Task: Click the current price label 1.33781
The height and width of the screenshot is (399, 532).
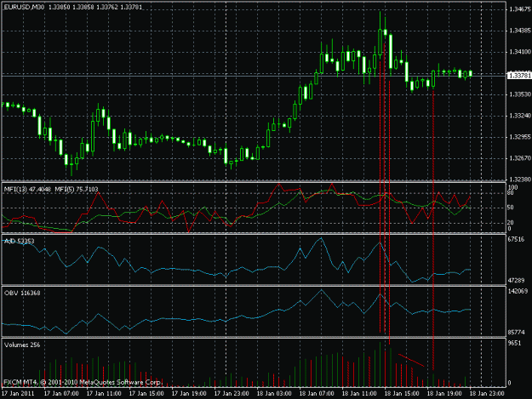Action: (x=519, y=76)
